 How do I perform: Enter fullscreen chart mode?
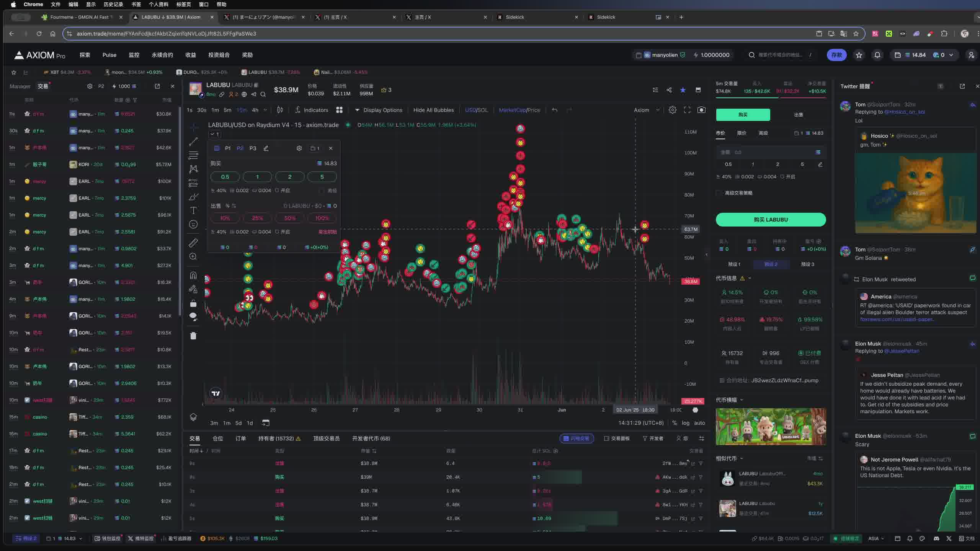click(687, 110)
